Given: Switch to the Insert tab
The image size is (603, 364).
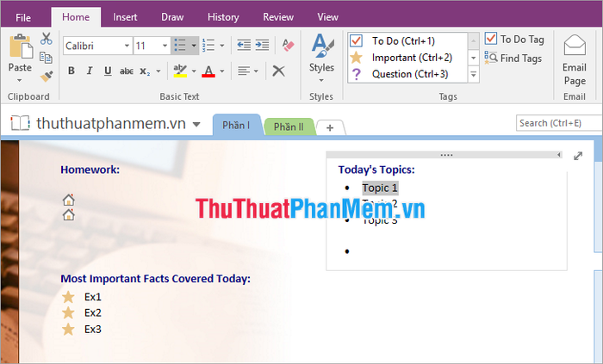Looking at the screenshot, I should point(125,17).
